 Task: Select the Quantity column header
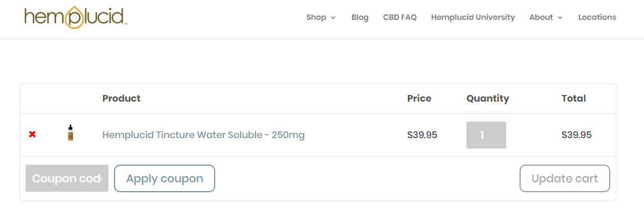pyautogui.click(x=487, y=98)
